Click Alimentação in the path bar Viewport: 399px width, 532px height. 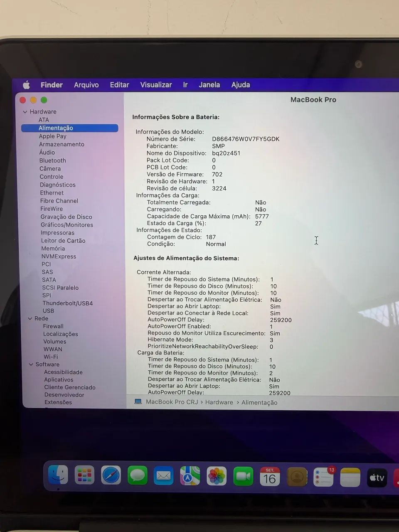[x=259, y=402]
